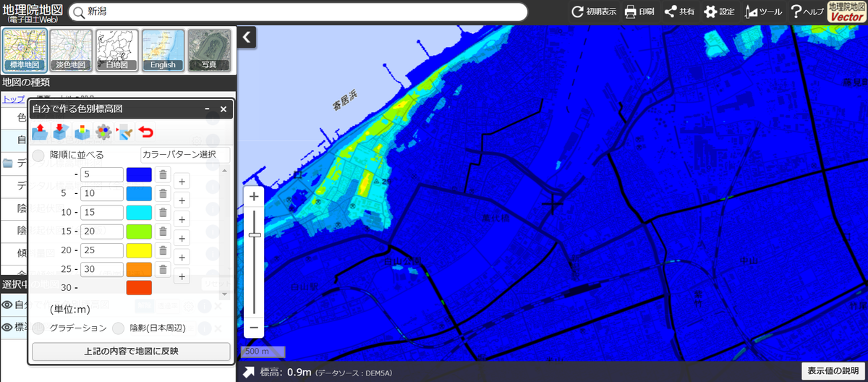This screenshot has width=868, height=382.
Task: Open the green 15-20 color swatch
Action: tap(139, 232)
